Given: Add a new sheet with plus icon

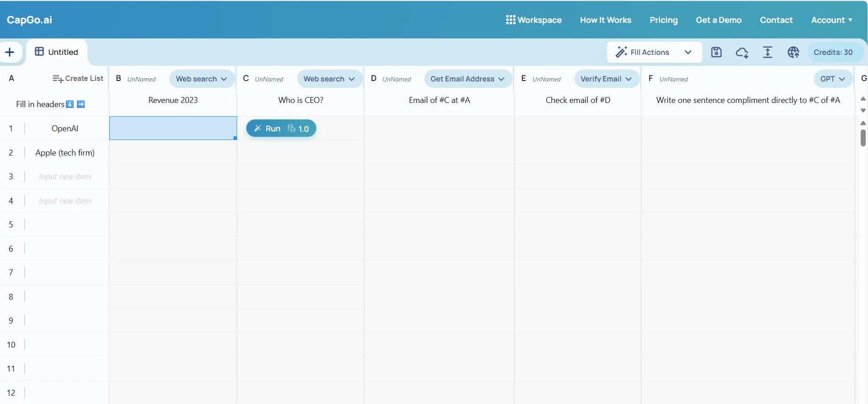Looking at the screenshot, I should (10, 52).
